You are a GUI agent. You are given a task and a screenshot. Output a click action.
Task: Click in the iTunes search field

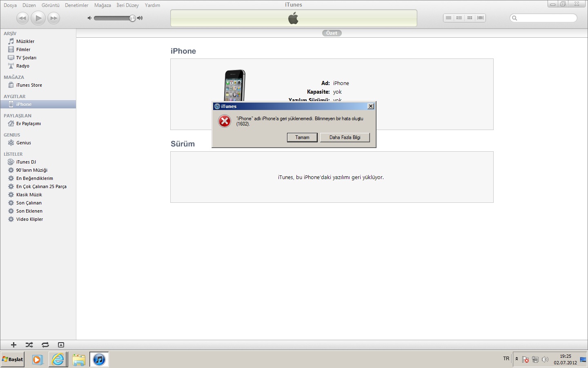click(x=543, y=18)
